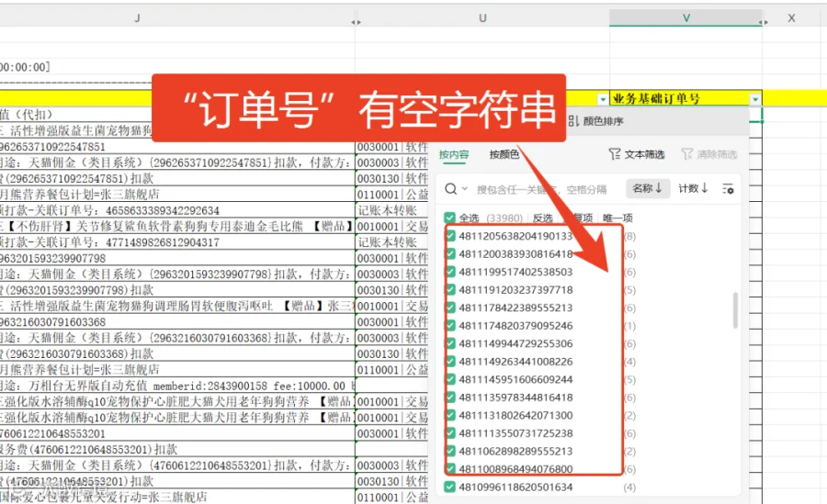This screenshot has height=504, width=827.
Task: Click cell 记账本转账 beside 4658633389342292634
Action: click(x=392, y=210)
